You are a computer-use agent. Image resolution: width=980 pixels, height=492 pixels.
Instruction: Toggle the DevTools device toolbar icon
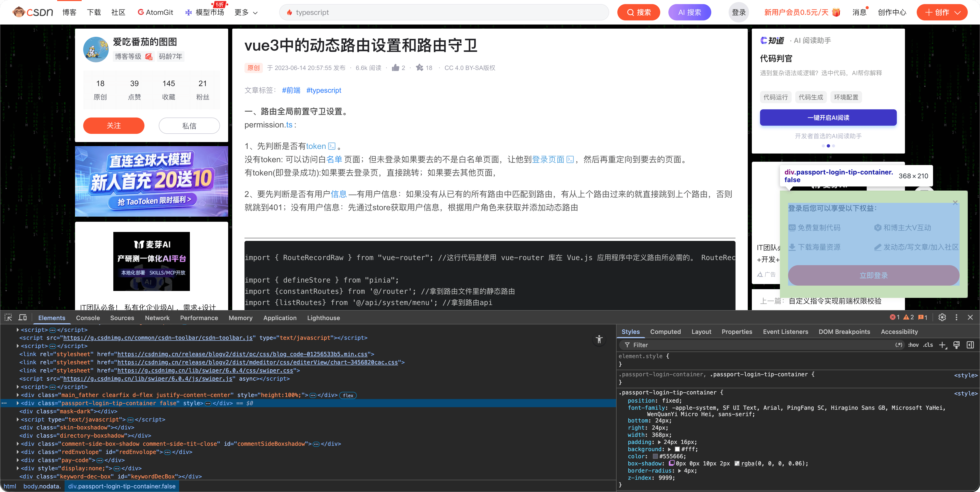23,318
